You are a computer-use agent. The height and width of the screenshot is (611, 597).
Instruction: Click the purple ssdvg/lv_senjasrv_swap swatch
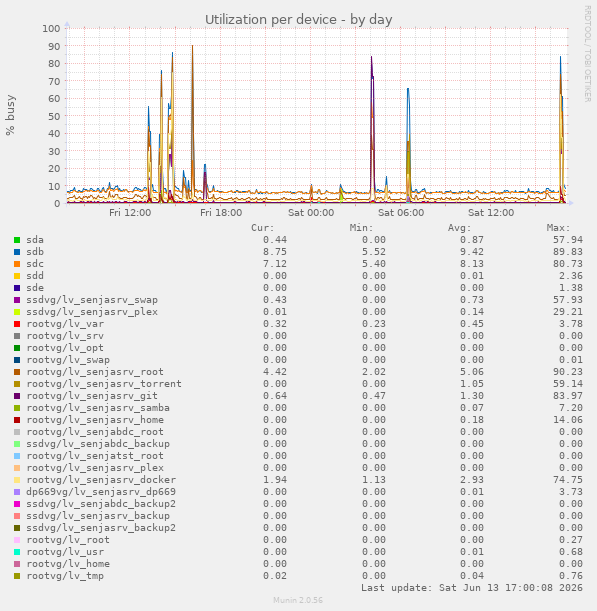pos(17,300)
